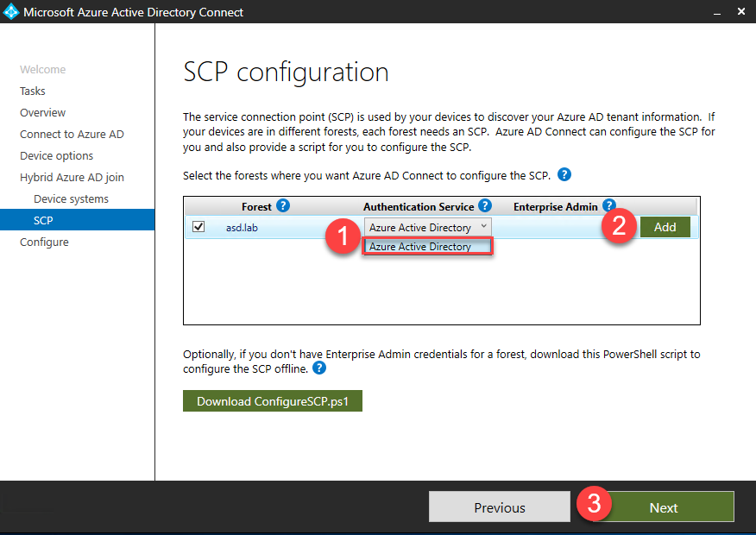756x535 pixels.
Task: Open help for offline PowerShell script text
Action: click(319, 368)
